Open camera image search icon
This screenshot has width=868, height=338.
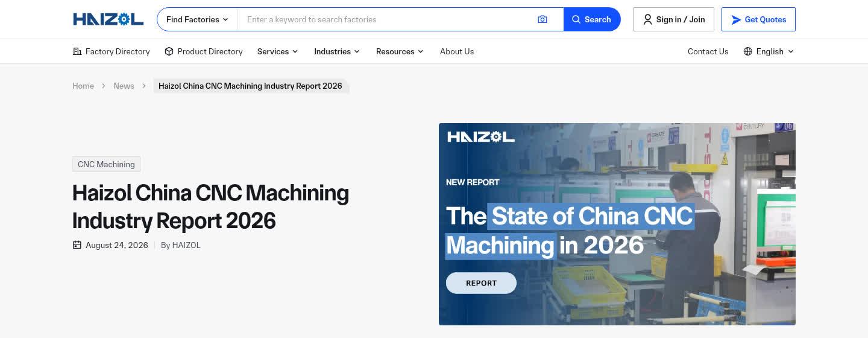[x=542, y=19]
